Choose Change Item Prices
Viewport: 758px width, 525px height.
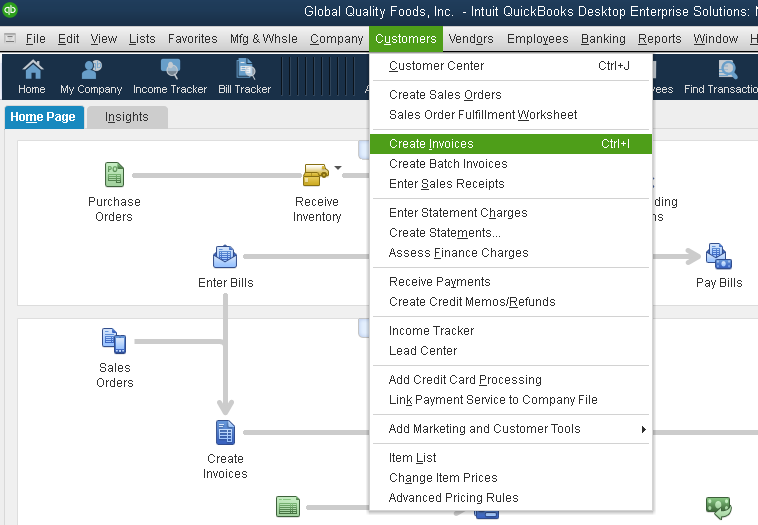511,478
